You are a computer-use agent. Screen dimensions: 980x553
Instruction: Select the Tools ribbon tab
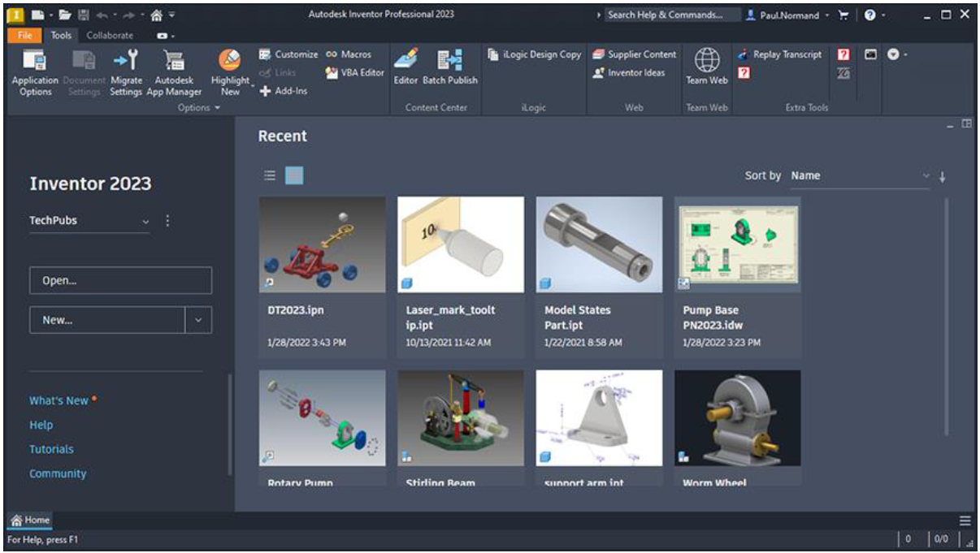pyautogui.click(x=61, y=36)
